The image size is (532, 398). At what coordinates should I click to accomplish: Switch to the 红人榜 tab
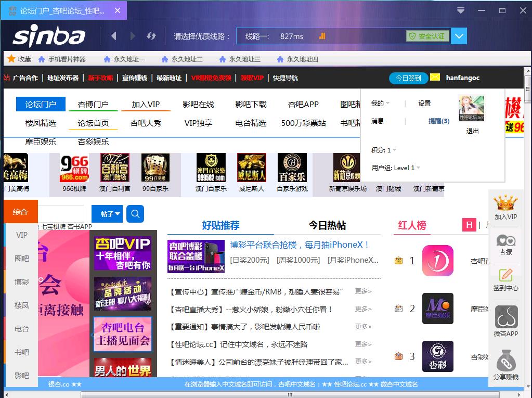pos(412,225)
